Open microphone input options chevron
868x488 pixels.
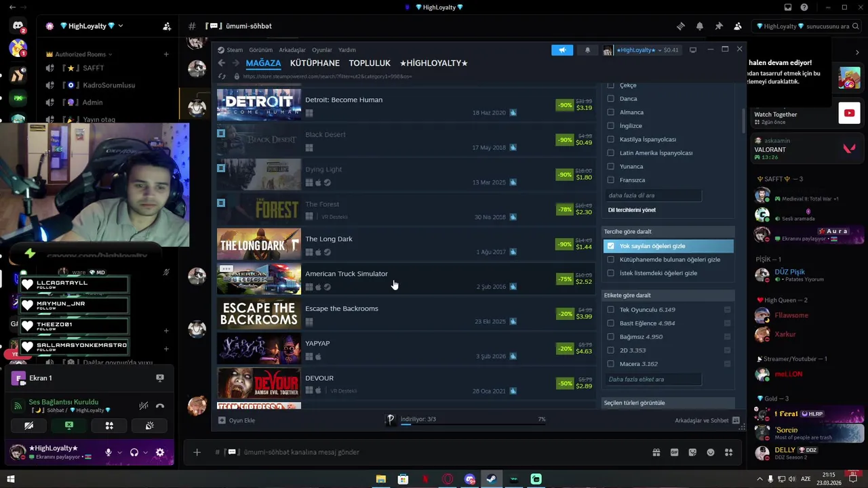click(120, 452)
